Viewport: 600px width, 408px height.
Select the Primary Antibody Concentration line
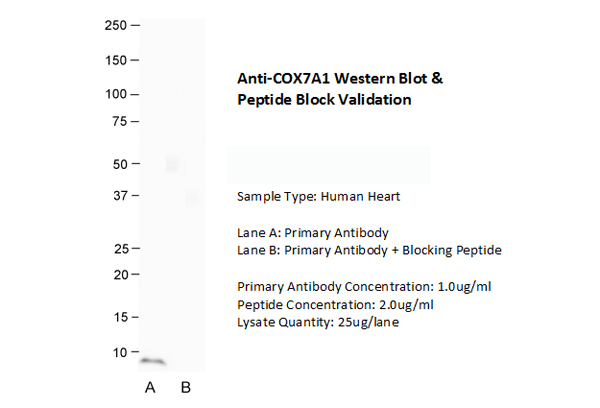(x=364, y=286)
